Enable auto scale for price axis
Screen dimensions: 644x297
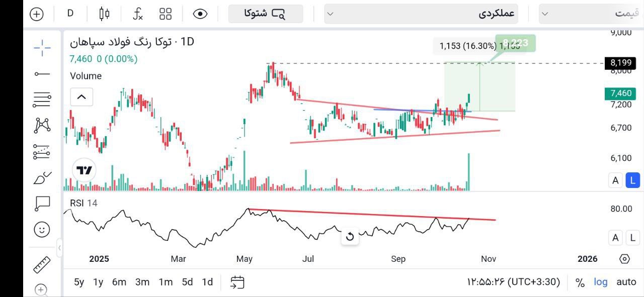click(x=626, y=282)
